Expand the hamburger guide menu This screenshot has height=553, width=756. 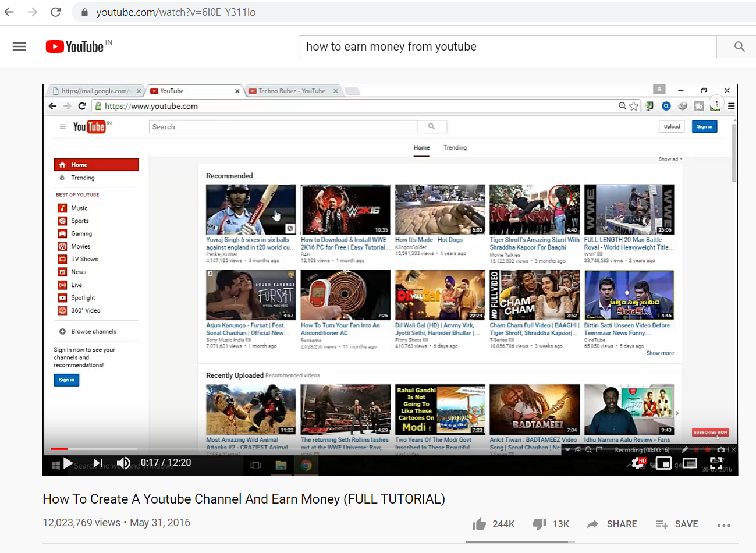pos(19,47)
